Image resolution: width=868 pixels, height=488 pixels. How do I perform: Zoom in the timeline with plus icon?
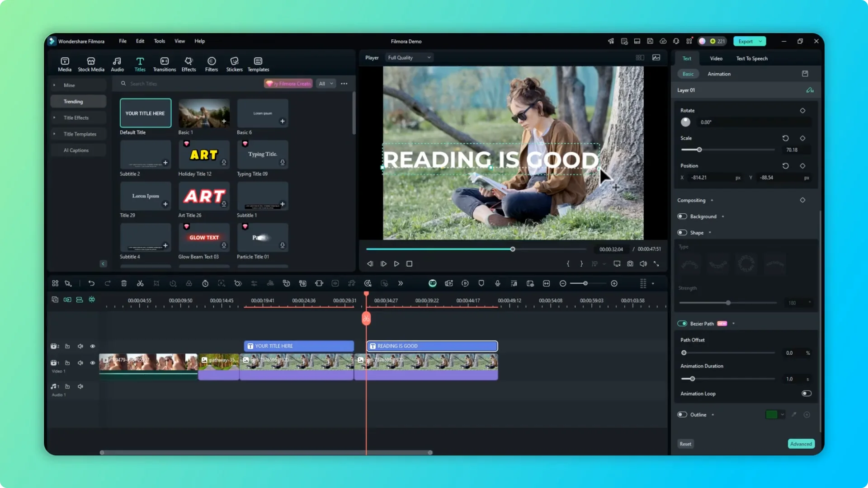click(x=614, y=283)
